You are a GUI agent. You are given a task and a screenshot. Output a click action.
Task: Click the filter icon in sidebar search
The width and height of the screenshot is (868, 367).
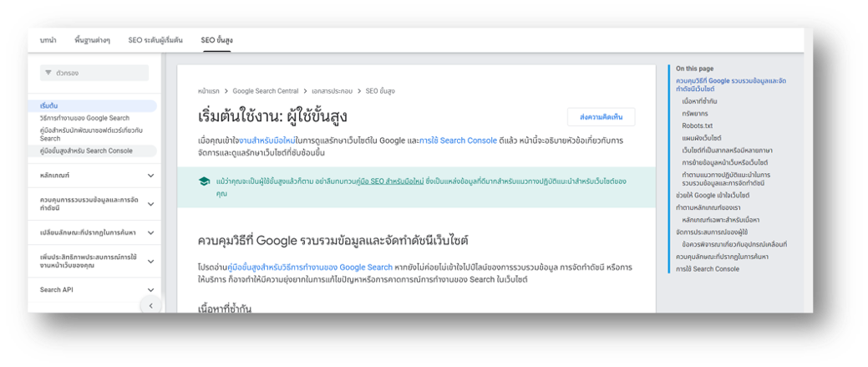coord(48,73)
